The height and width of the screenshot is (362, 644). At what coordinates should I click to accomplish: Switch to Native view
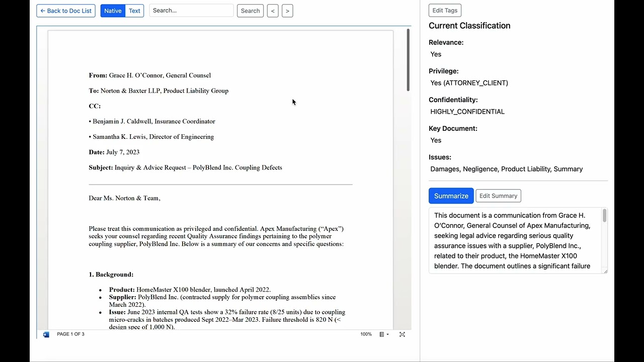point(113,11)
